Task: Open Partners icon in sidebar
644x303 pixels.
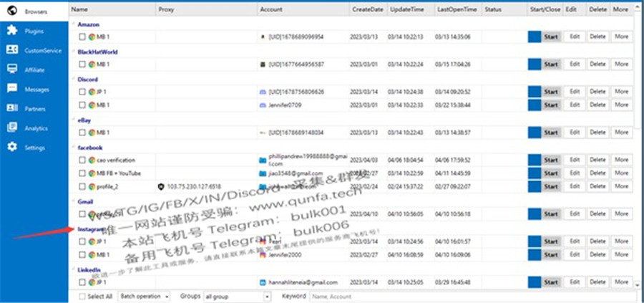Action: pyautogui.click(x=12, y=109)
